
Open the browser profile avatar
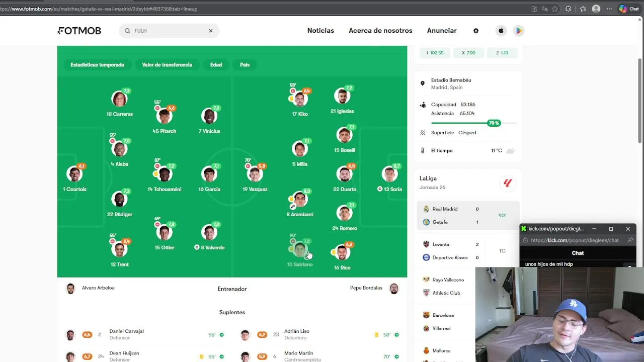tap(596, 9)
